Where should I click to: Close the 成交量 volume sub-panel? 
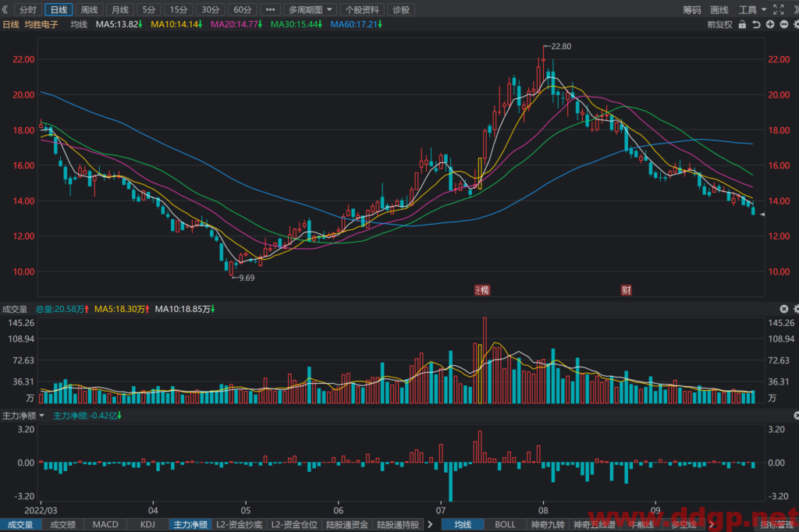coord(783,309)
